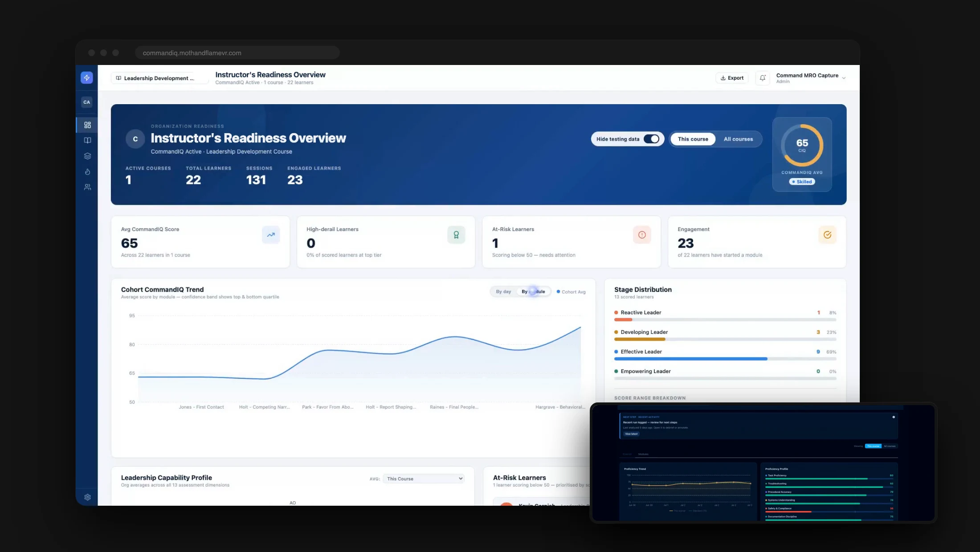Open the Leadership Development course selector

click(x=159, y=78)
